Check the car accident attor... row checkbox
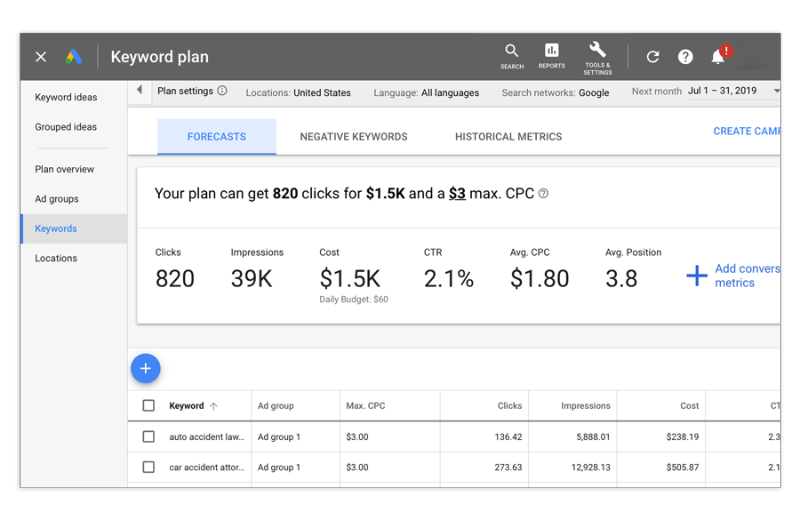Viewport: 800px width, 520px height. tap(148, 467)
